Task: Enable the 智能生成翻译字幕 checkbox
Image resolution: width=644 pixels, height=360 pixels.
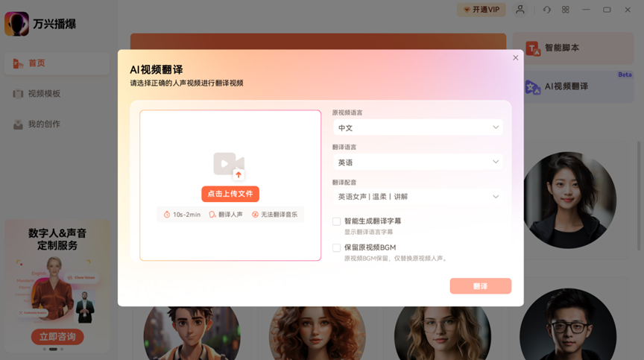Action: point(336,221)
